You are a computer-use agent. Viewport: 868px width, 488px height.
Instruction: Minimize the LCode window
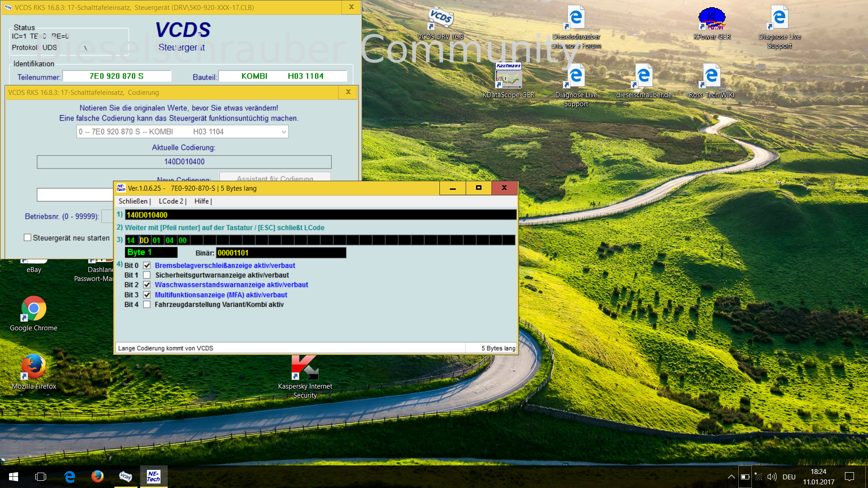pos(453,188)
